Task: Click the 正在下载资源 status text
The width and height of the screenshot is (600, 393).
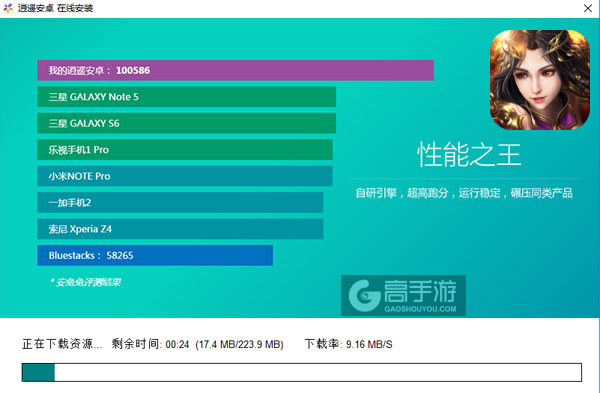Action: tap(62, 344)
